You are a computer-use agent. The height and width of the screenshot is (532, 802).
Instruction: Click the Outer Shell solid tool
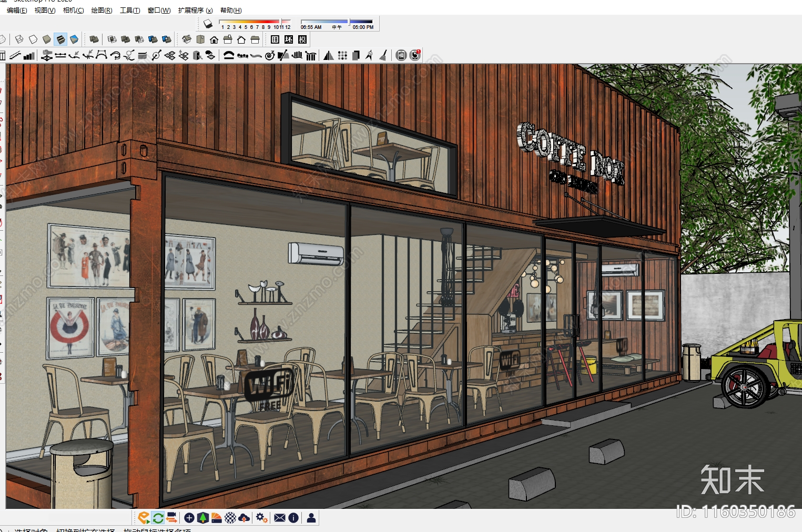coord(94,39)
